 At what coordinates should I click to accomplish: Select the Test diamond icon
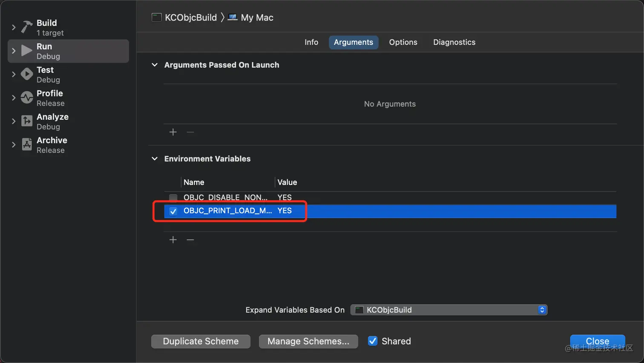pyautogui.click(x=27, y=75)
